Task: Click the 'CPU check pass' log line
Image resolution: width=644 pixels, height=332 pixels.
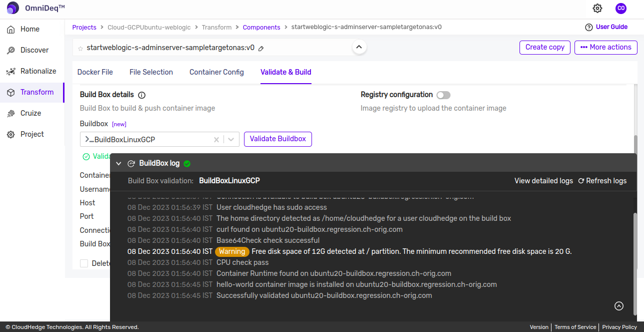Action: click(242, 262)
